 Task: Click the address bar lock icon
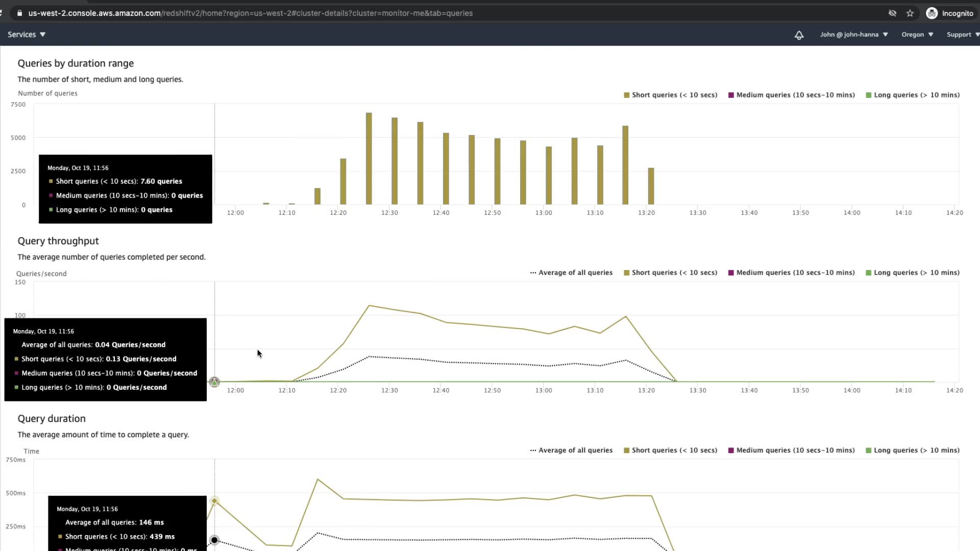(19, 13)
